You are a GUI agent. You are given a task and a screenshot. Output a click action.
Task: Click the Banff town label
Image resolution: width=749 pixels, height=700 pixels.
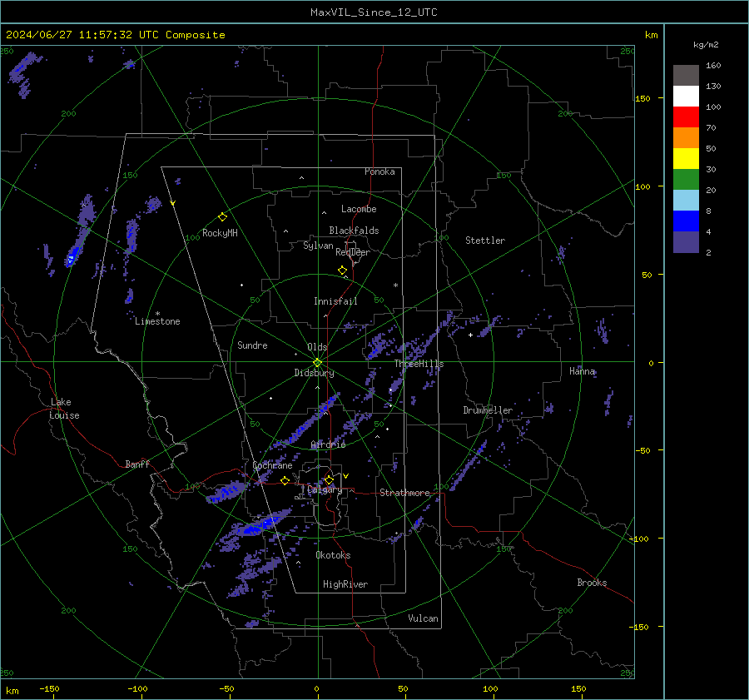(137, 464)
